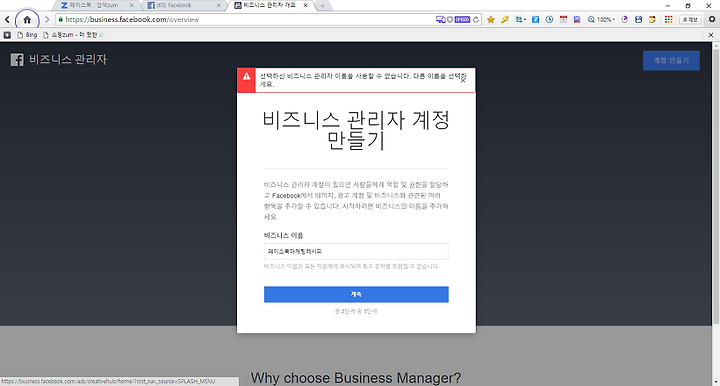Viewport: 720px width, 386px height.
Task: Click the red warning triangle icon
Action: click(247, 76)
